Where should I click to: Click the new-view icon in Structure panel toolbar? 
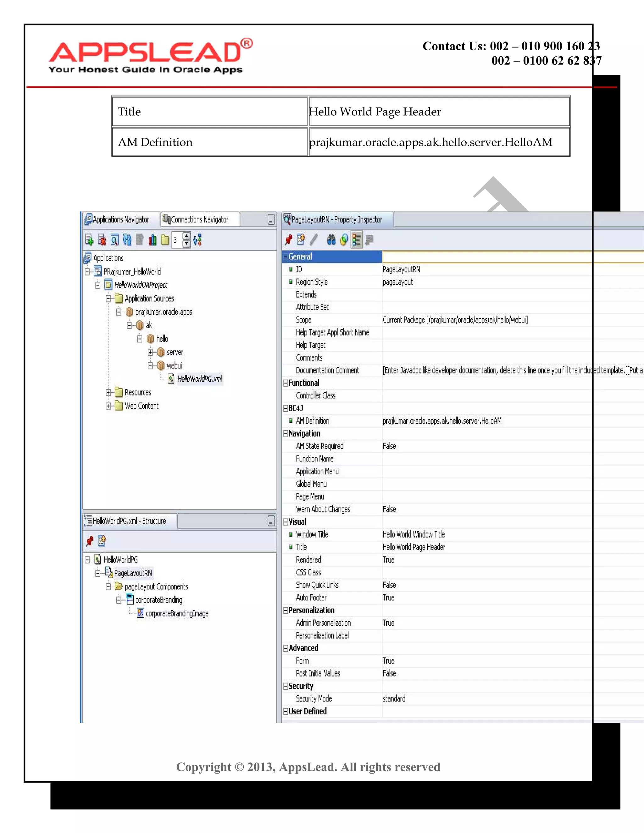102,541
